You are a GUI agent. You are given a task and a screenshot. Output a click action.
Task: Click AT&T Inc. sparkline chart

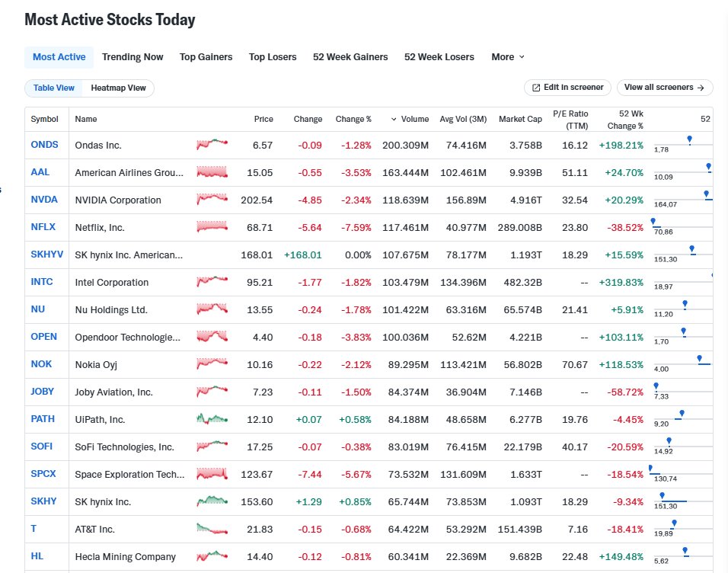(212, 528)
